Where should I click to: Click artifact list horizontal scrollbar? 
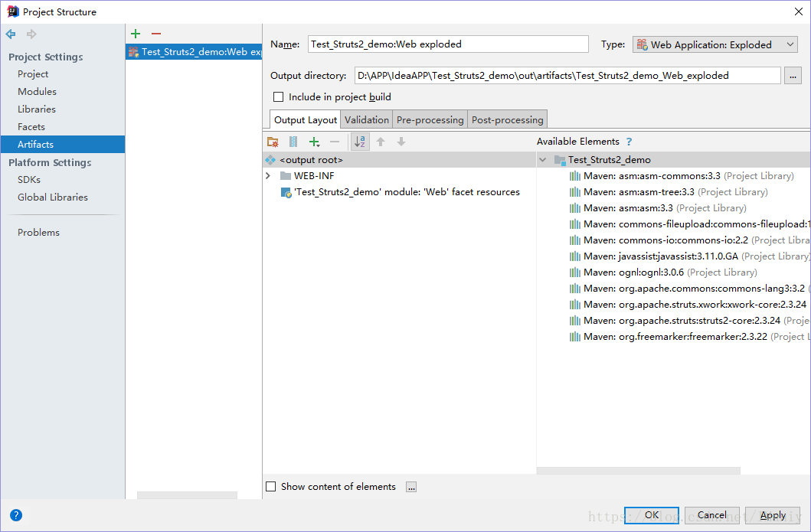pos(187,495)
